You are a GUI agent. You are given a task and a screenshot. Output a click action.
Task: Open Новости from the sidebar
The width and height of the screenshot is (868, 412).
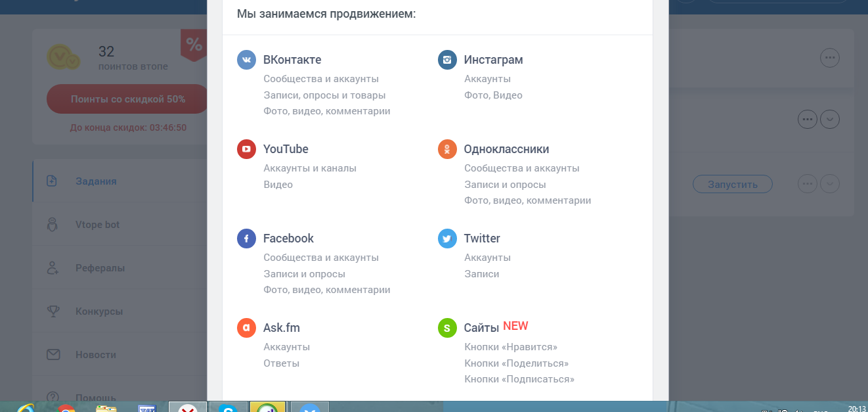[120, 355]
